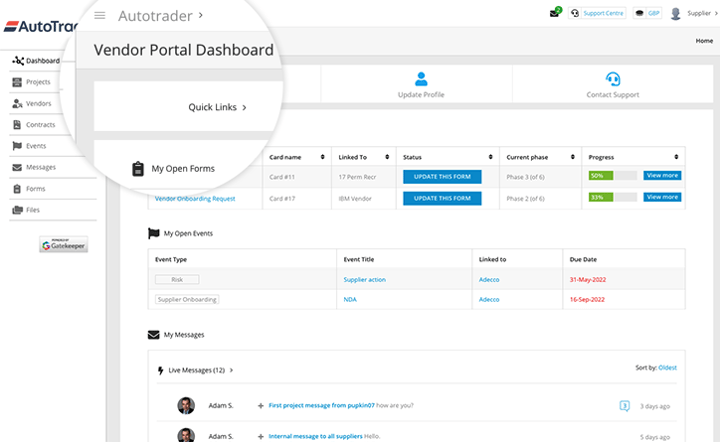This screenshot has width=720, height=442.
Task: Click the Gatekeeper badge in sidebar
Action: pos(64,244)
